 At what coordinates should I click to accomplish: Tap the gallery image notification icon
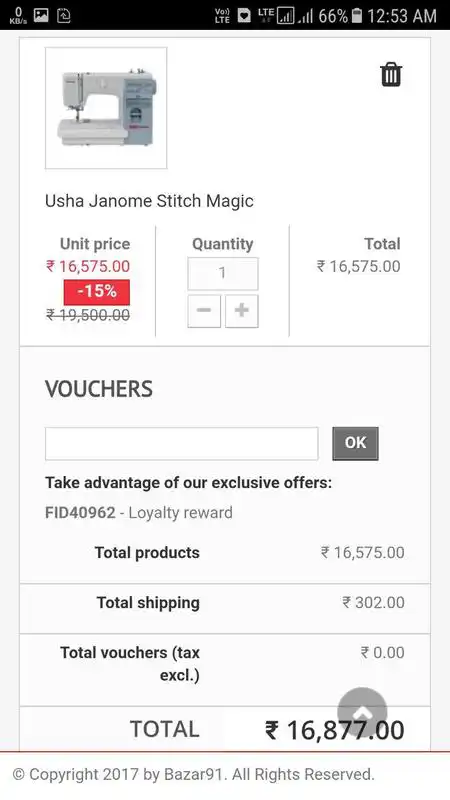tap(41, 15)
